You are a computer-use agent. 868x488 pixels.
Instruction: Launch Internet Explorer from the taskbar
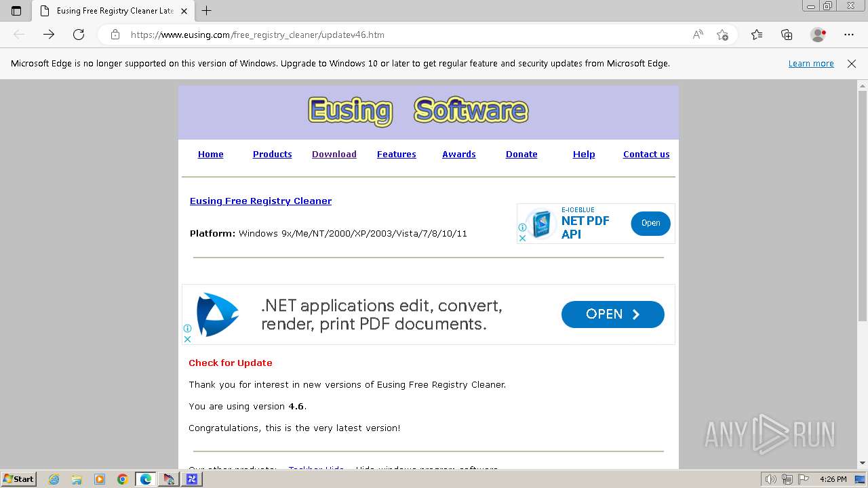click(54, 479)
